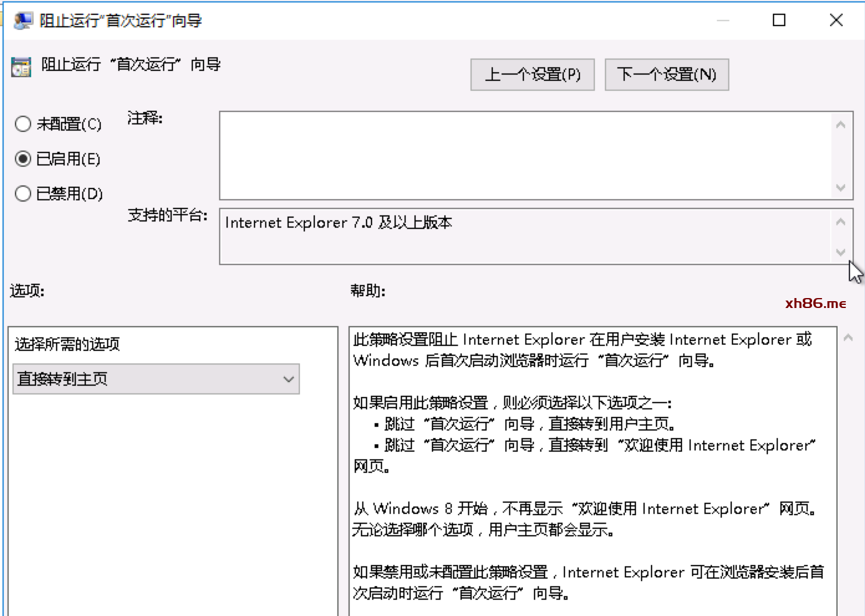Screen dimensions: 865x616
Task: Click the 选择所需的选项 label in options panel
Action: click(x=67, y=344)
